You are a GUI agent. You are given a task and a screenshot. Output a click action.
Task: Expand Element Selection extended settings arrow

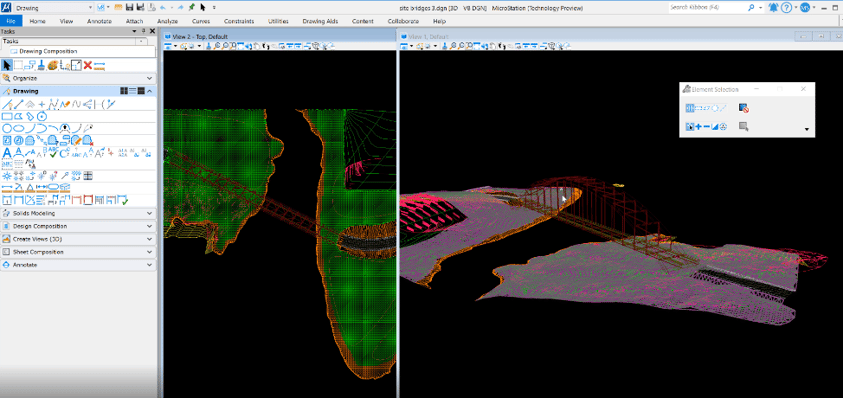tap(806, 129)
